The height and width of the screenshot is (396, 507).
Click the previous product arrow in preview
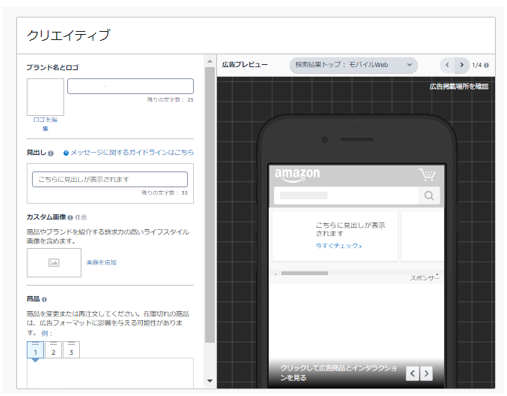pyautogui.click(x=412, y=374)
